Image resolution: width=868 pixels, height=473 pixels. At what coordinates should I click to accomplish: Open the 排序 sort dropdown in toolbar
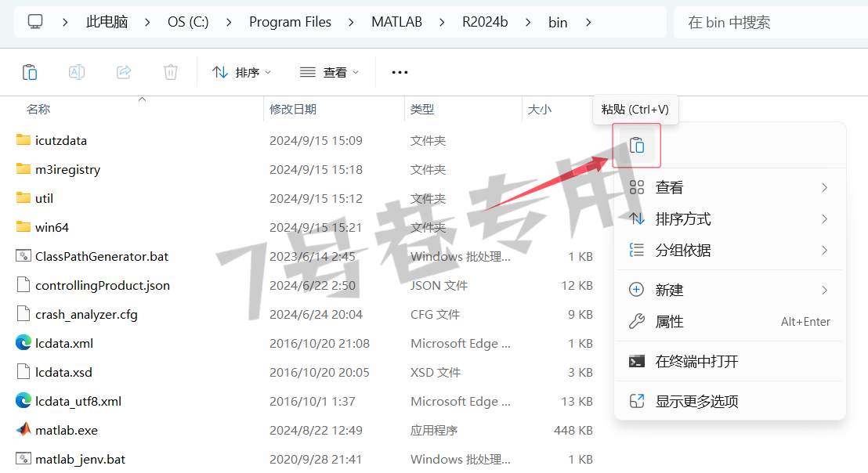[242, 73]
